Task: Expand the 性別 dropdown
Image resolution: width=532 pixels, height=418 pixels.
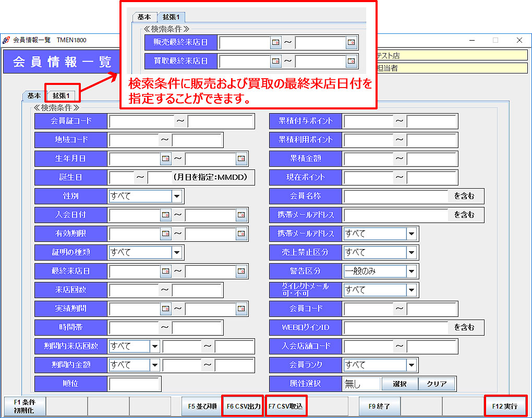Action: [177, 196]
